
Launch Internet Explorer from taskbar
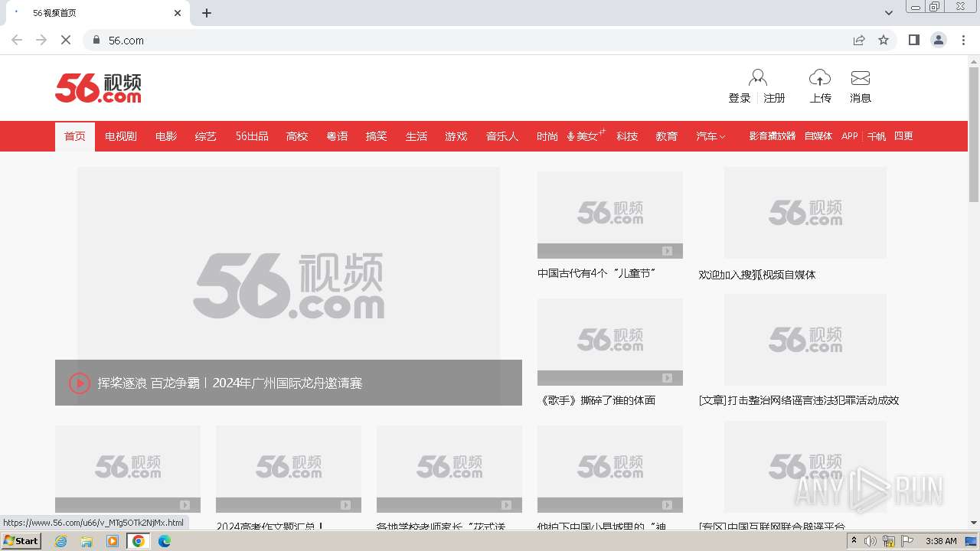click(60, 541)
